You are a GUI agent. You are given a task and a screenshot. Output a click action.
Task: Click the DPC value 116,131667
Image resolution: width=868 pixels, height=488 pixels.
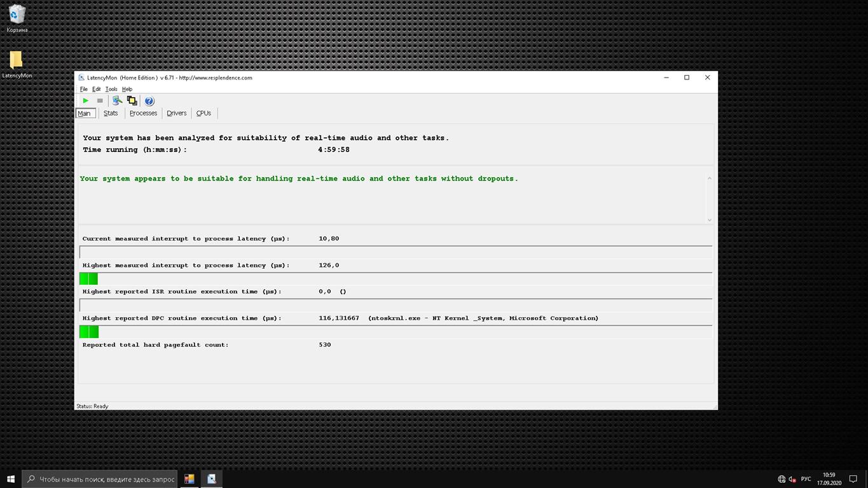coord(339,318)
